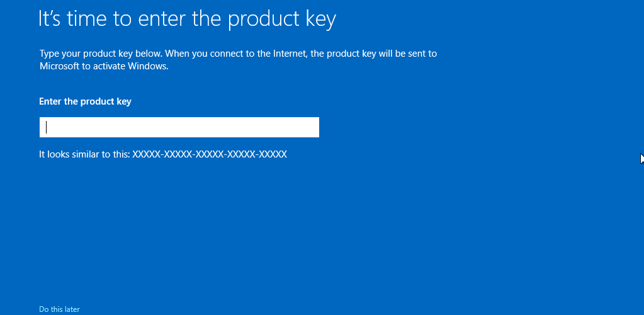The width and height of the screenshot is (644, 315).
Task: Click the 'Enter the product key' label
Action: click(x=85, y=101)
